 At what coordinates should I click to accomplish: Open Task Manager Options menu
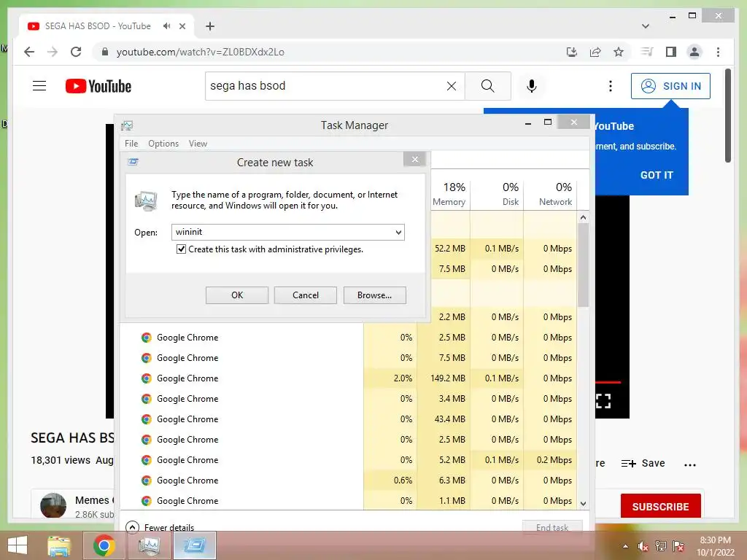pos(163,144)
